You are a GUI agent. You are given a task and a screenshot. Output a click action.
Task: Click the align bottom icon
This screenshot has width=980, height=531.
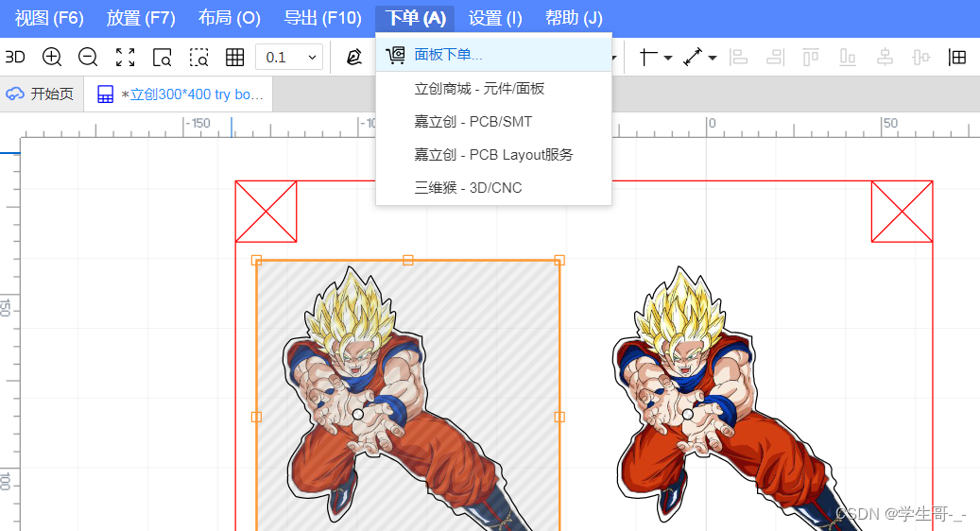848,57
